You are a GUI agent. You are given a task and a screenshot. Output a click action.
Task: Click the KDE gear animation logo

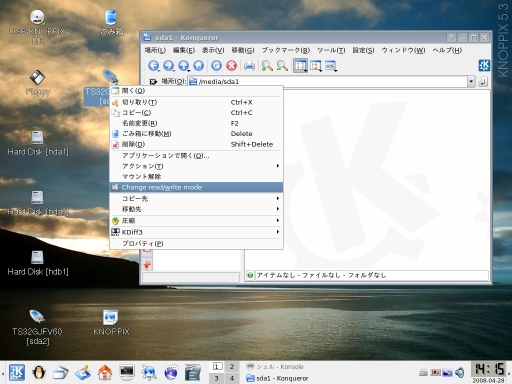click(x=484, y=65)
